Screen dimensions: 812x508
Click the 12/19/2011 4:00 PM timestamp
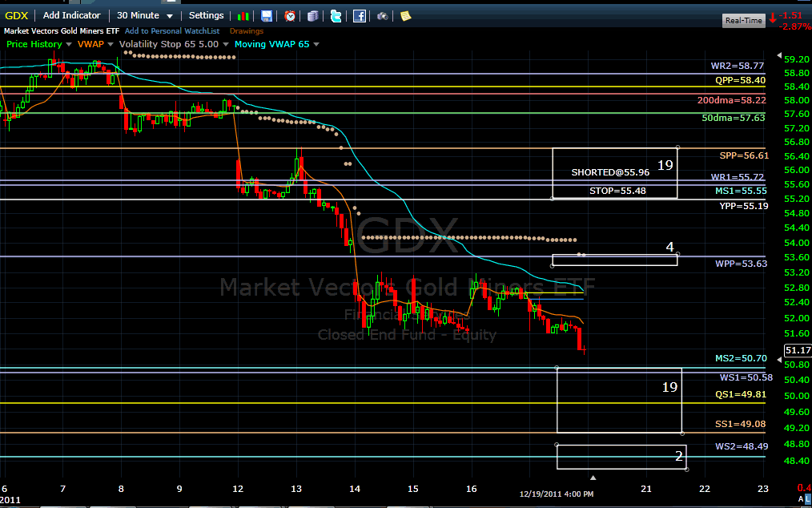557,493
